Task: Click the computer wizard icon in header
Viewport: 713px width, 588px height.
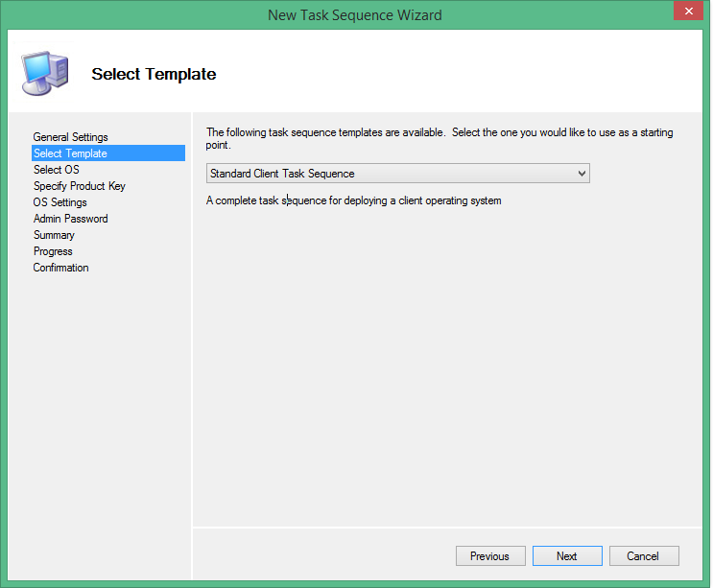Action: pos(44,70)
